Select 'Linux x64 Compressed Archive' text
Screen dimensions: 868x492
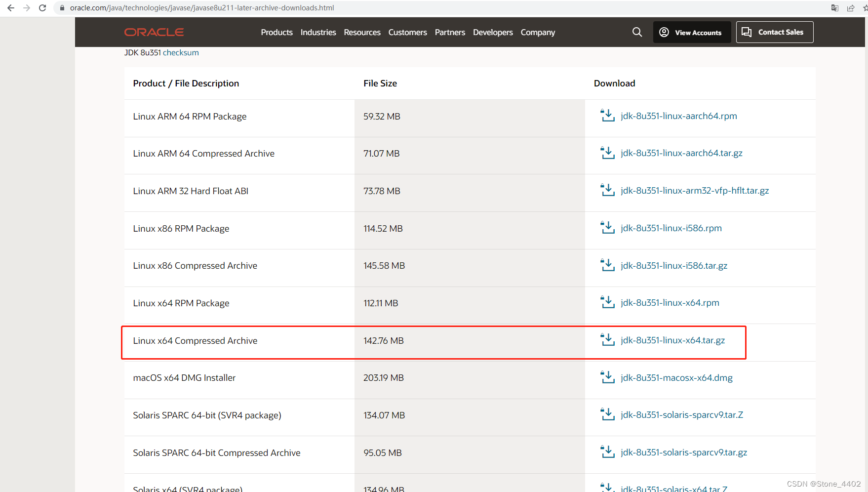coord(195,341)
